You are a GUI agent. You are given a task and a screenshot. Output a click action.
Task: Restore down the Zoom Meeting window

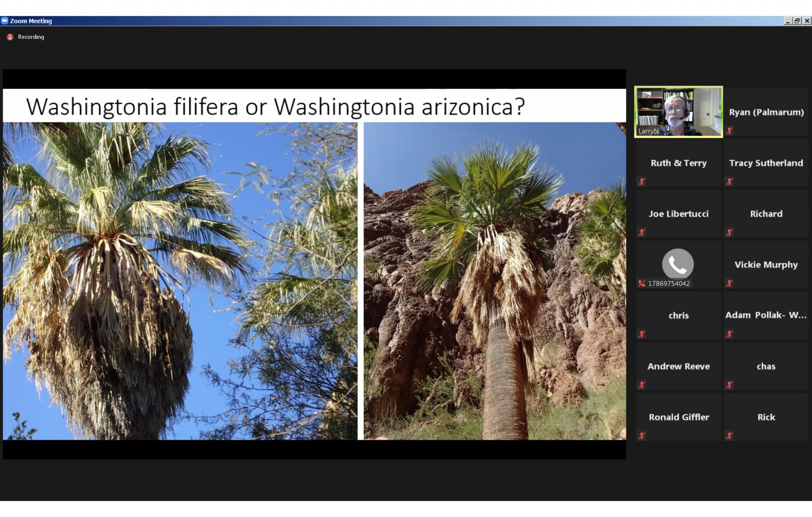(x=797, y=21)
